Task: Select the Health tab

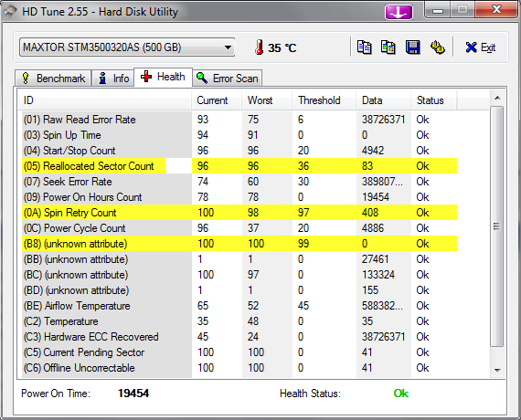Action: coord(163,77)
